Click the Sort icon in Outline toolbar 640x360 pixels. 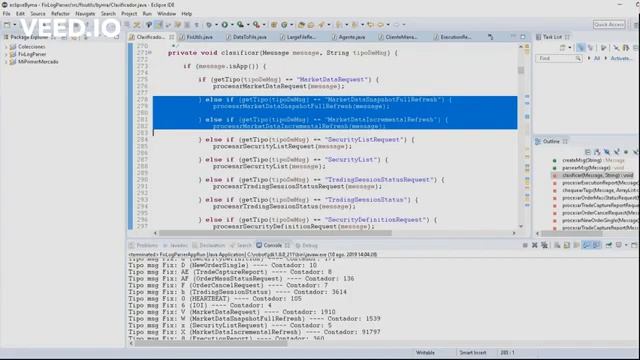(x=598, y=152)
